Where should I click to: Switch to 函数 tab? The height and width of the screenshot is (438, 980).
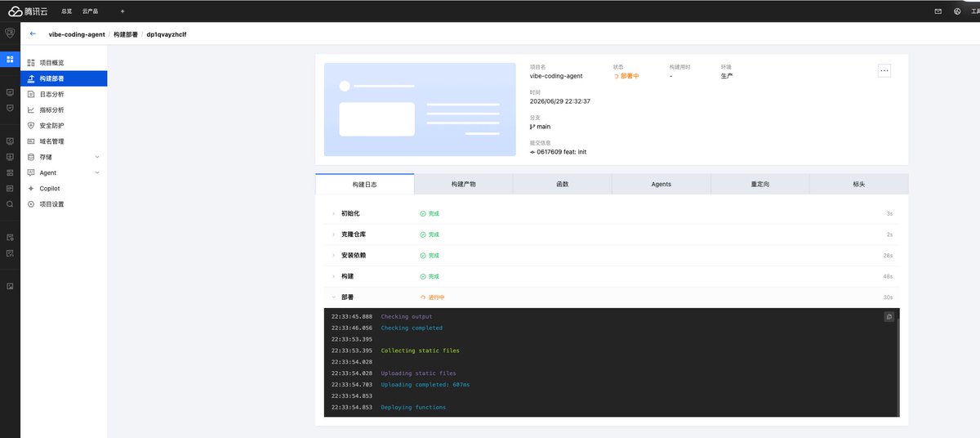(563, 184)
